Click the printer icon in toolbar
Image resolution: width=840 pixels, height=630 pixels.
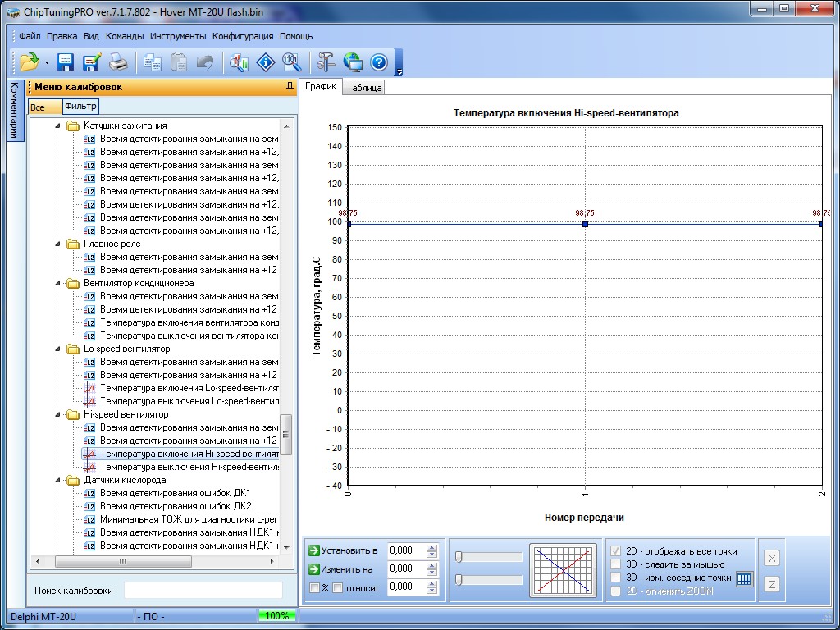(x=118, y=62)
